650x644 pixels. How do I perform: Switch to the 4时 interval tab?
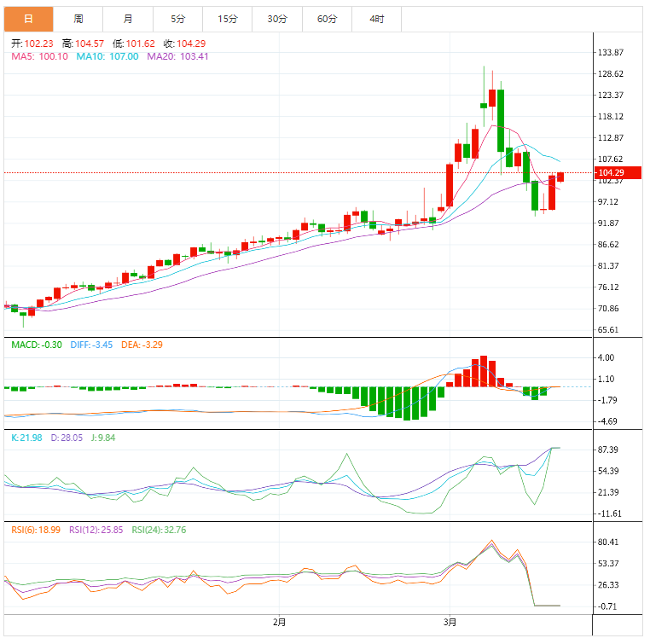tap(376, 19)
